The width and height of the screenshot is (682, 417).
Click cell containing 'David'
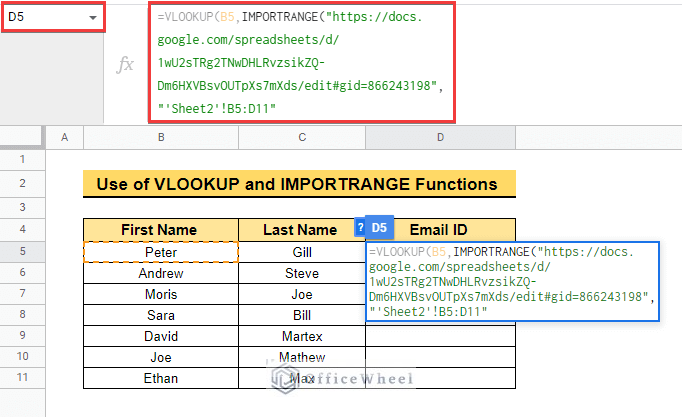click(x=161, y=336)
